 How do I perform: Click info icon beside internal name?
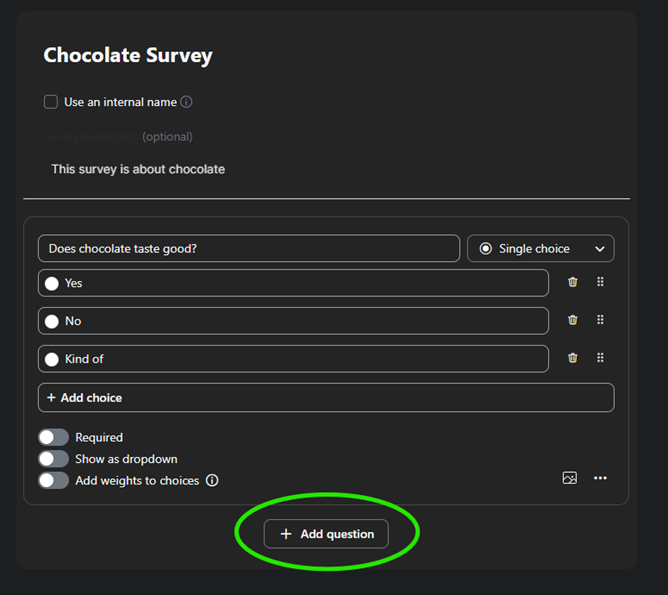[186, 102]
